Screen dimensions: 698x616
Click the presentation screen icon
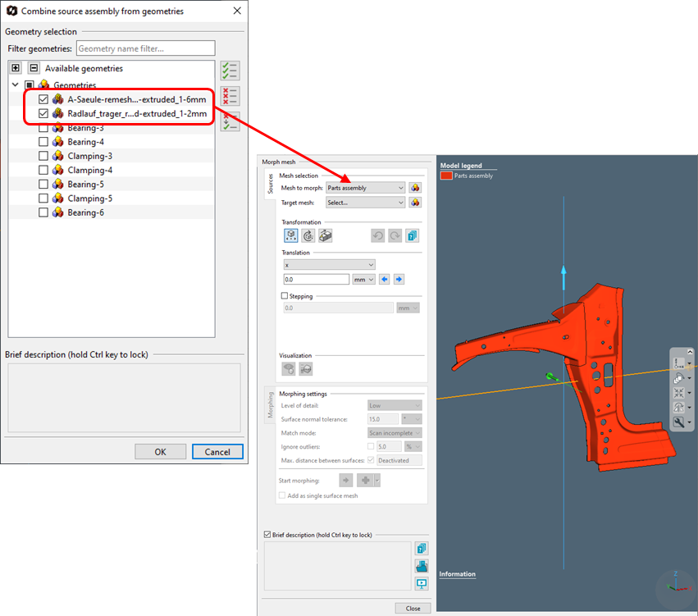coord(422,583)
